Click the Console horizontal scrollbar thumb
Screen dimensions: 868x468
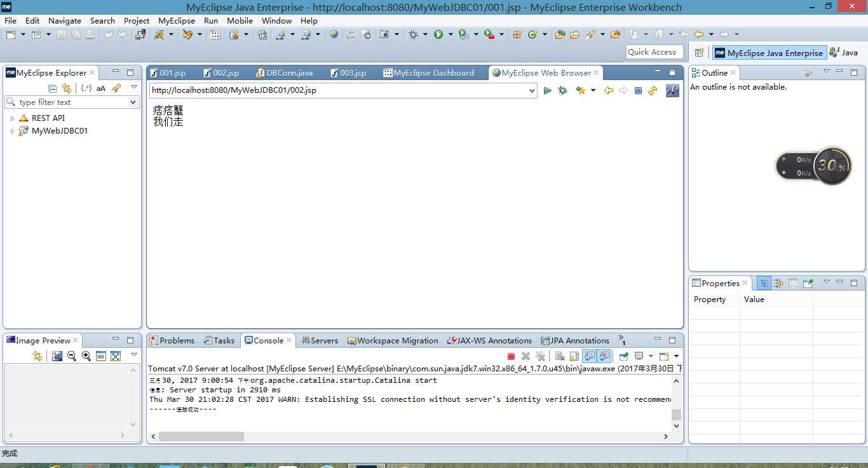(201, 437)
